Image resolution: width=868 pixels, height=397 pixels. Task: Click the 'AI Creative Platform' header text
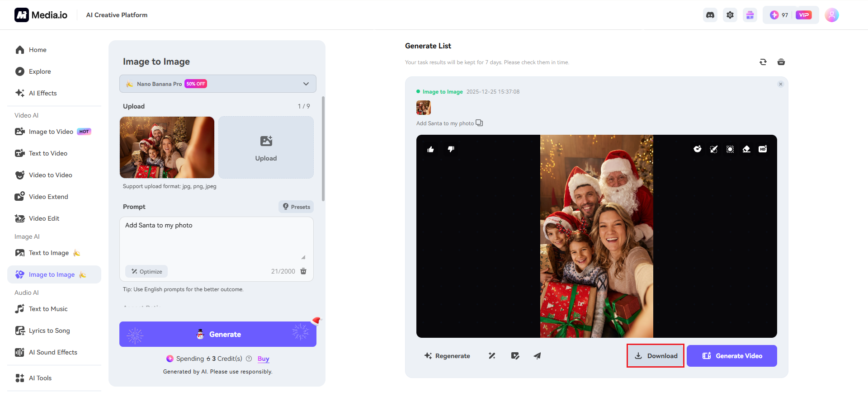click(117, 15)
